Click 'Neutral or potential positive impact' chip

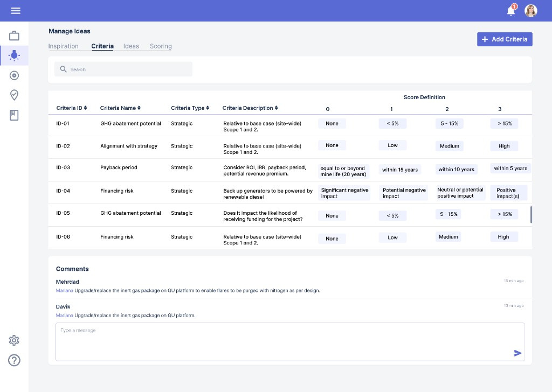[460, 193]
